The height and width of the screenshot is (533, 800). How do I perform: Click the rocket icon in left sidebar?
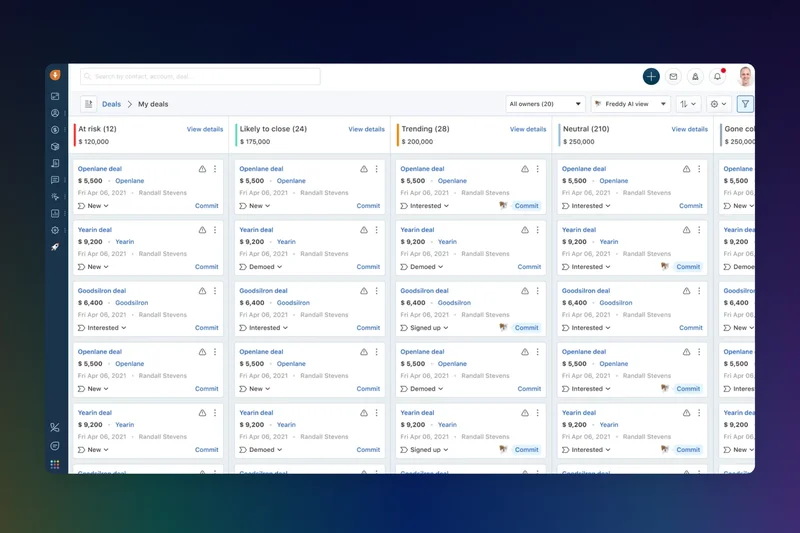click(55, 247)
